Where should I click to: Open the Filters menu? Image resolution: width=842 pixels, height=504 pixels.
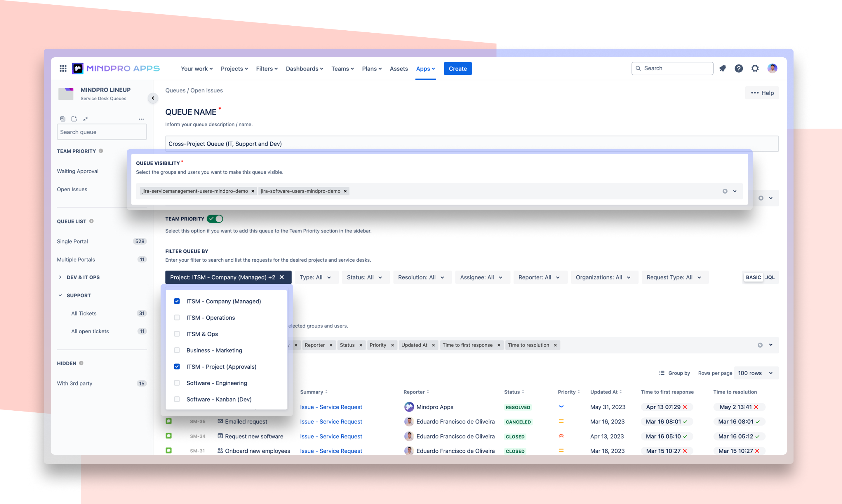pyautogui.click(x=267, y=69)
